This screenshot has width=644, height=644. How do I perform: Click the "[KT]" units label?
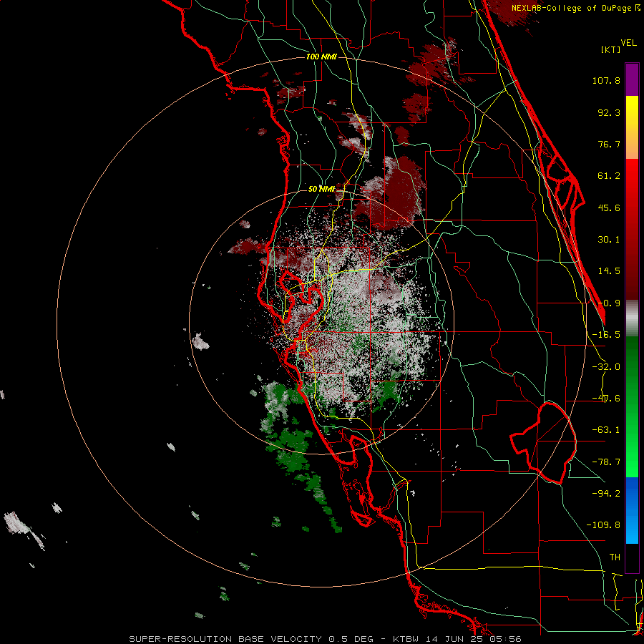click(611, 49)
